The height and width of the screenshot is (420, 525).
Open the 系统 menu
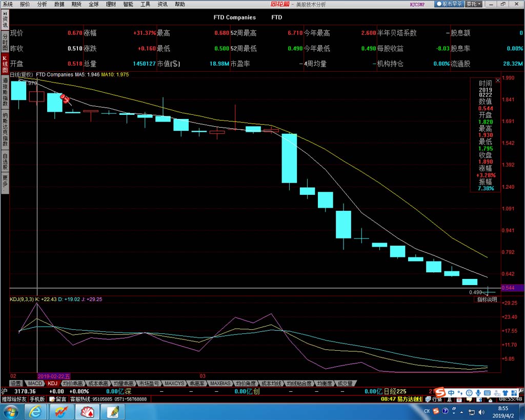7,4
